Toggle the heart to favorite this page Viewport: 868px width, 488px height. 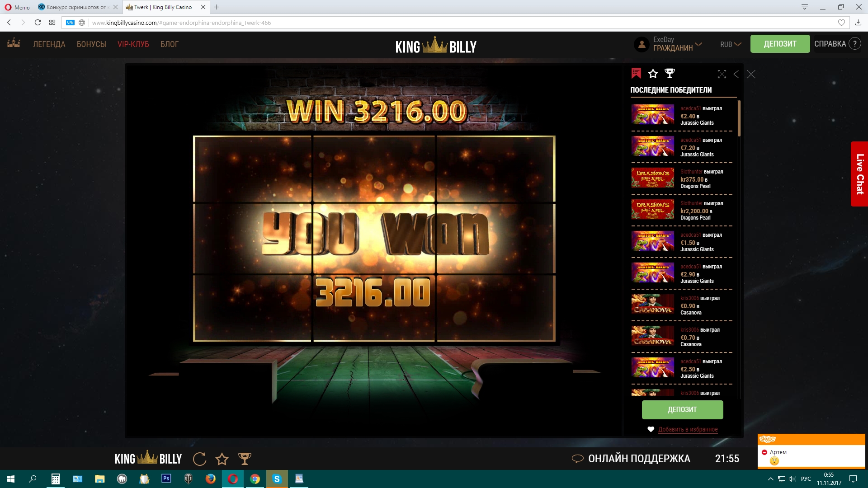coord(842,23)
